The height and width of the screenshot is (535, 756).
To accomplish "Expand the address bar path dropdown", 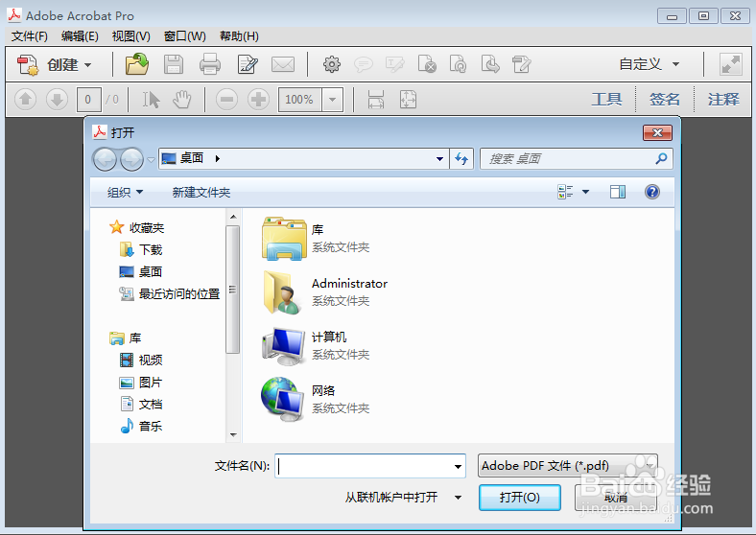I will coord(439,158).
